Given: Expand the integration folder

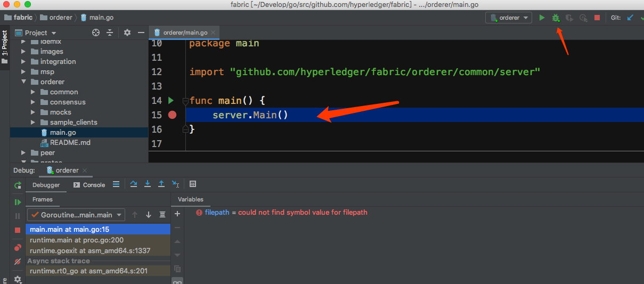Looking at the screenshot, I should click(x=23, y=62).
